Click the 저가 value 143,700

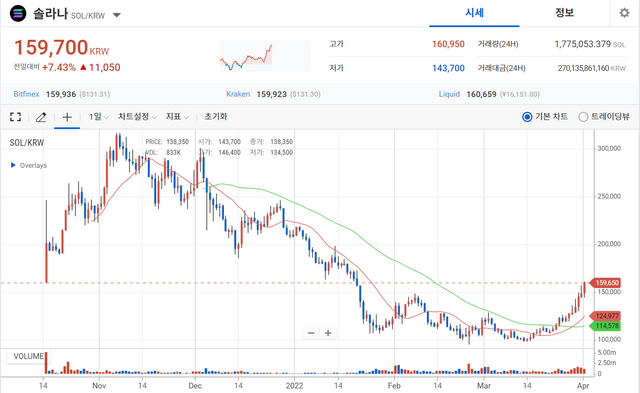pyautogui.click(x=448, y=68)
